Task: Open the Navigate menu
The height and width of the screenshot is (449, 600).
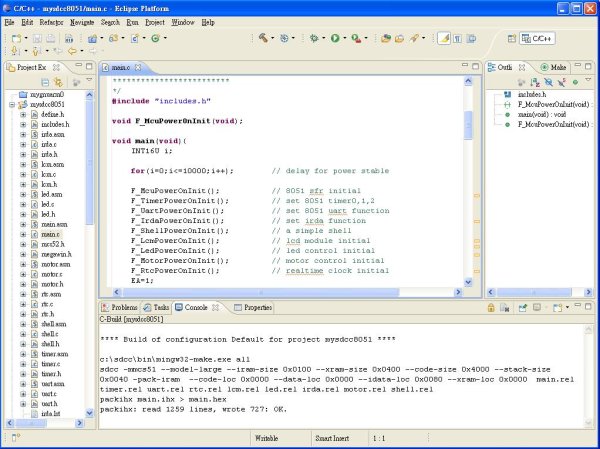Action: pyautogui.click(x=82, y=23)
